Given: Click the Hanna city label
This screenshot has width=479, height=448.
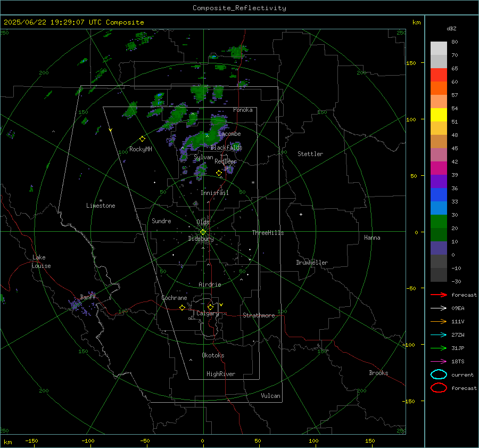Looking at the screenshot, I should [372, 238].
